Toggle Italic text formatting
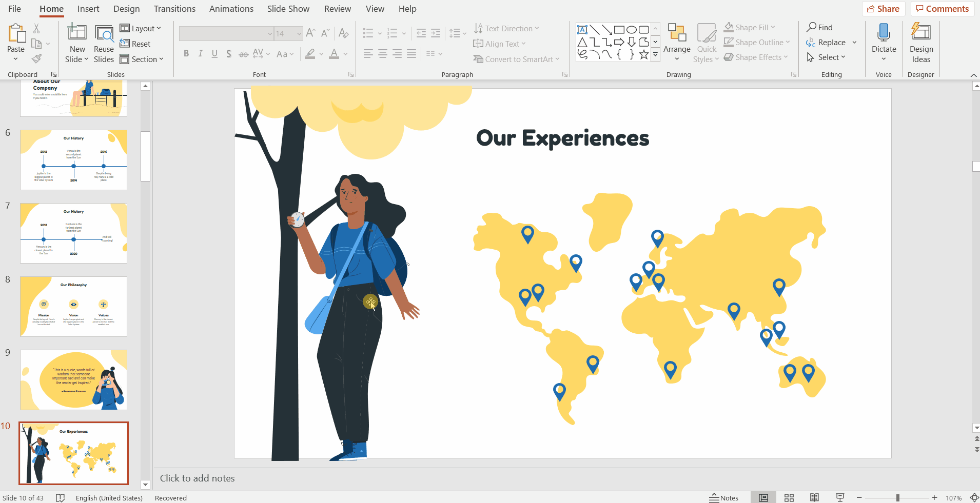Image resolution: width=980 pixels, height=503 pixels. 200,54
